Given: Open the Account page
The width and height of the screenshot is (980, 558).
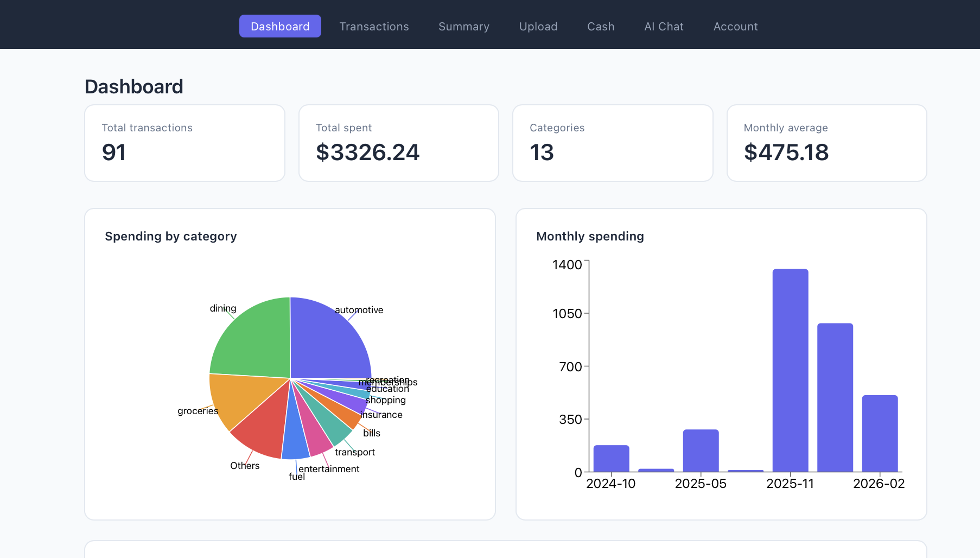Looking at the screenshot, I should click(x=735, y=27).
